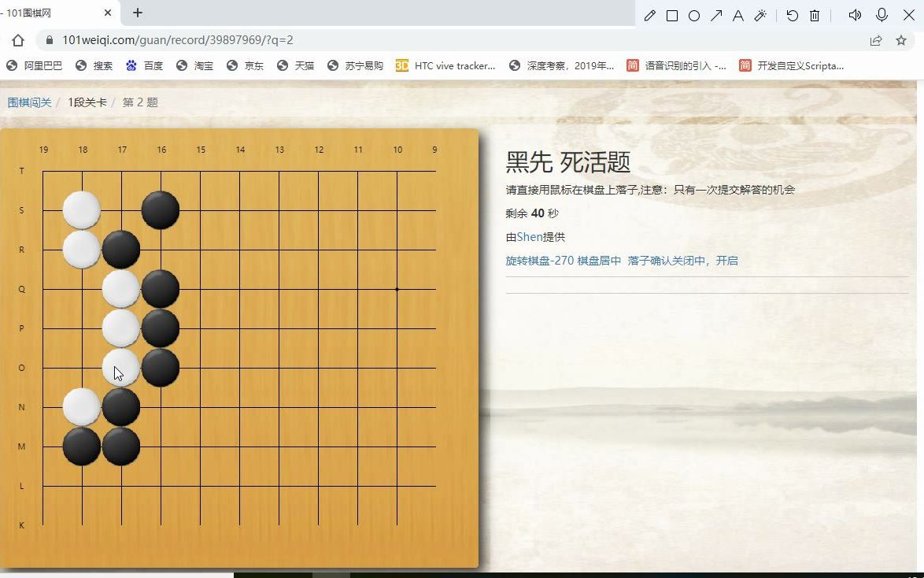Click the black stone at N17
The height and width of the screenshot is (578, 924).
pos(121,407)
